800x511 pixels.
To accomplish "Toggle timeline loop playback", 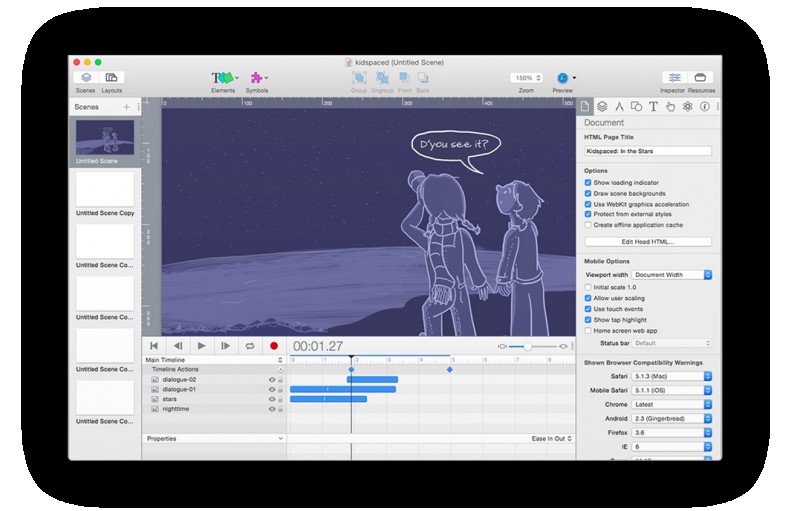I will (249, 346).
